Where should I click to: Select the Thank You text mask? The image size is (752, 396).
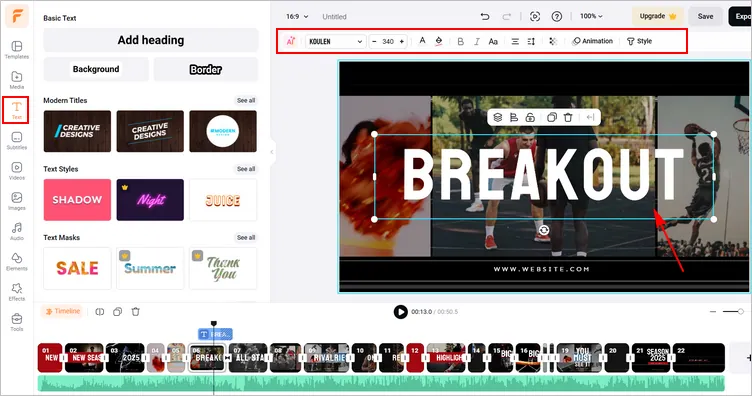point(223,268)
